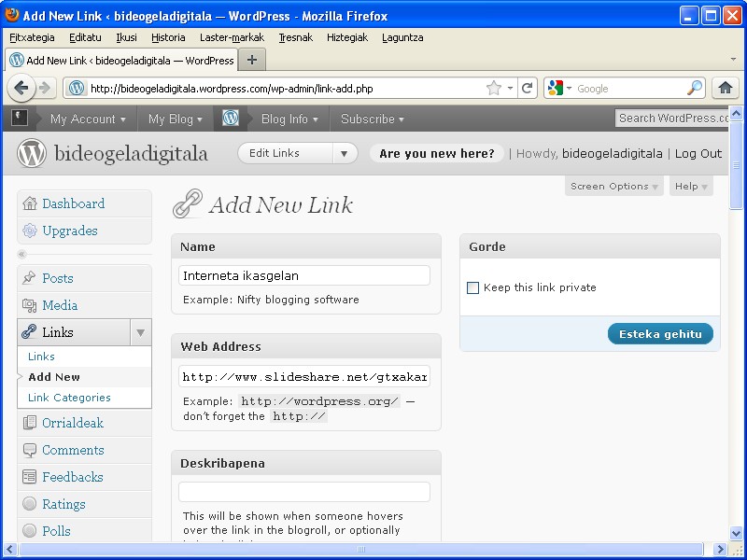Click the Dashboard house icon
The height and width of the screenshot is (560, 747).
tap(30, 203)
